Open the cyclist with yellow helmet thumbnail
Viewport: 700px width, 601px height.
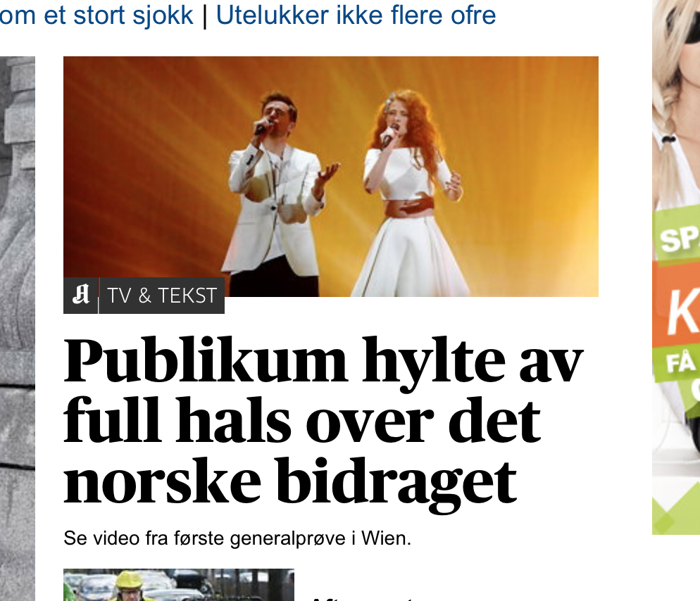[179, 585]
